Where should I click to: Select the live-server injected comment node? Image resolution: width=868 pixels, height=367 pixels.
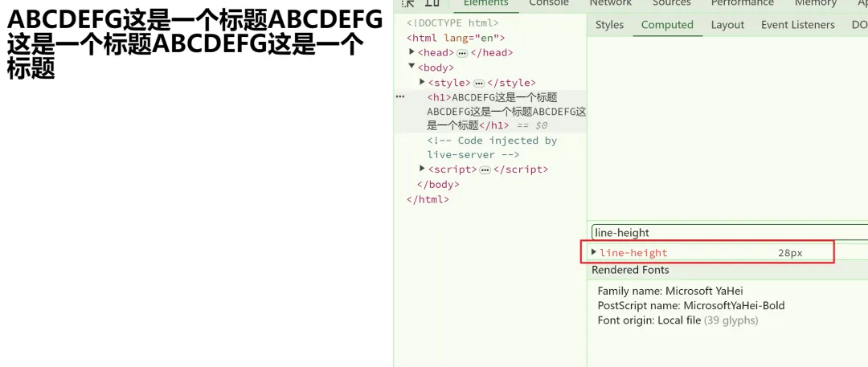[x=492, y=148]
